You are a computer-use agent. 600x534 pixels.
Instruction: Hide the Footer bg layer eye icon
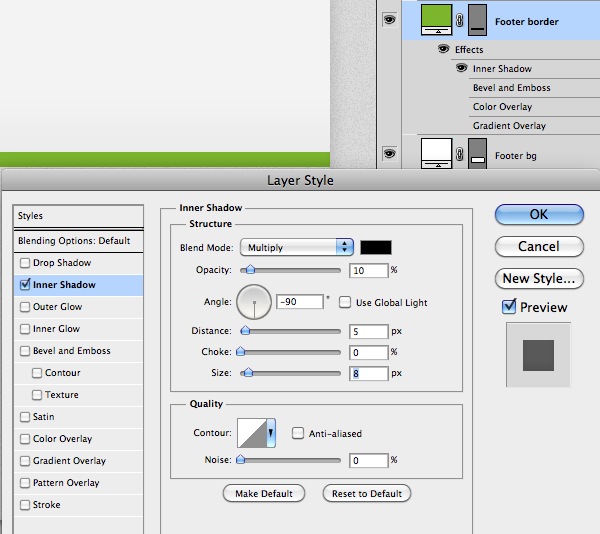(389, 153)
